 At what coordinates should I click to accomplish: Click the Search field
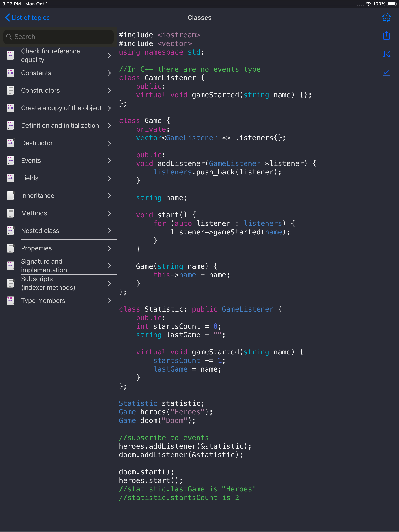pyautogui.click(x=58, y=37)
